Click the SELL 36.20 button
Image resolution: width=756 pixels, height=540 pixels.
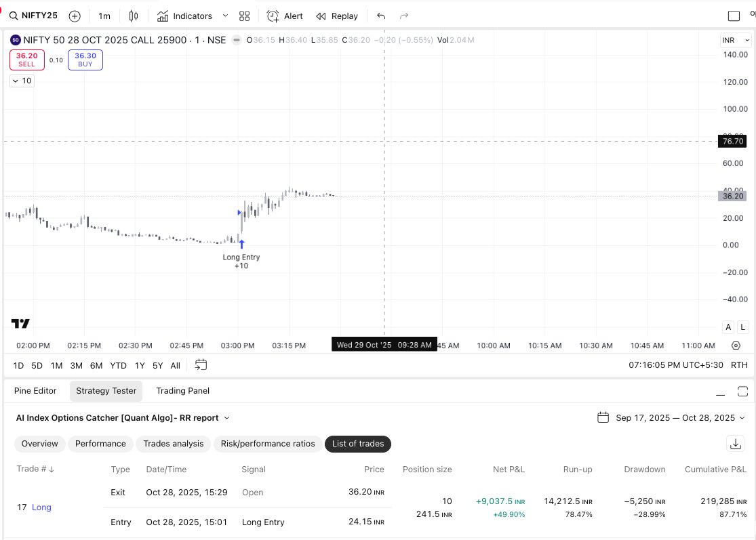tap(26, 60)
